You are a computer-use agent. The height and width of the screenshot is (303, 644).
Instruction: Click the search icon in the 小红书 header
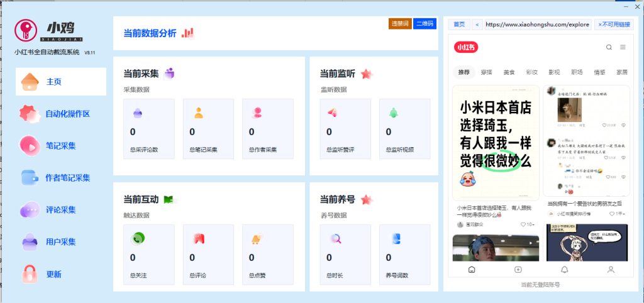pyautogui.click(x=609, y=47)
